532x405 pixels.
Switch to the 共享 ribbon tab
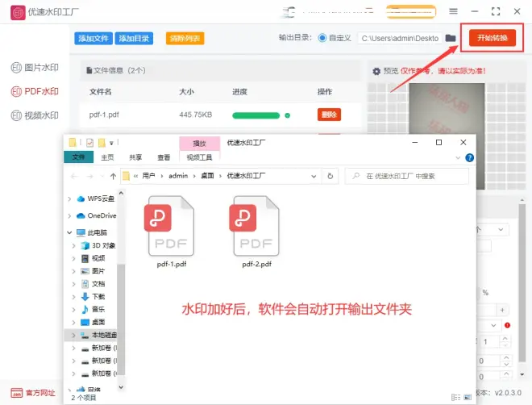point(135,157)
